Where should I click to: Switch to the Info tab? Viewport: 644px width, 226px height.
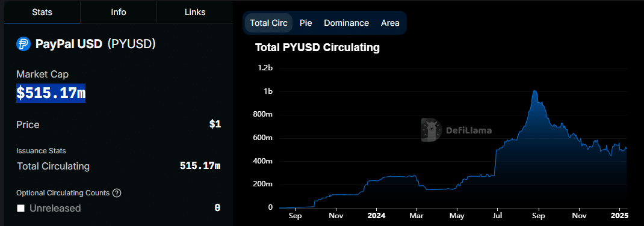[x=119, y=12]
